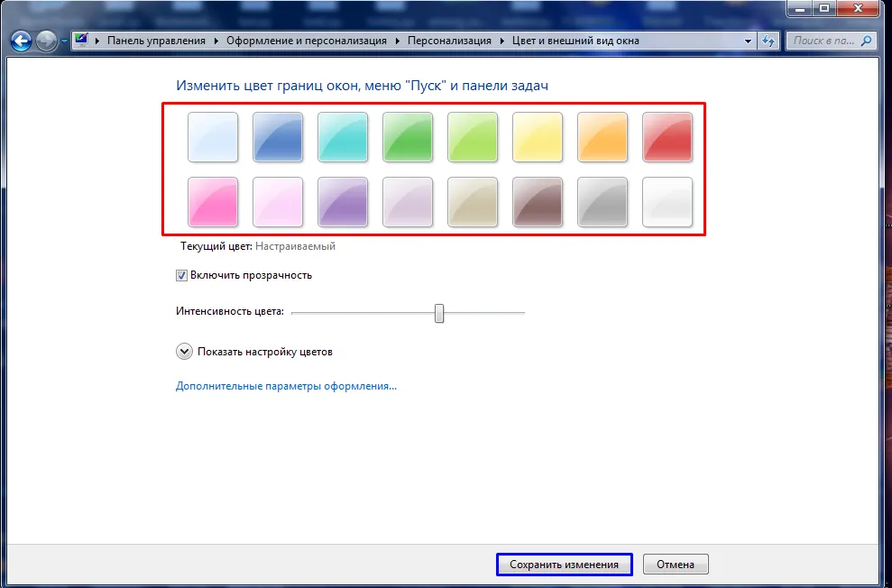Select the dark green color swatch
This screenshot has width=892, height=588.
(408, 137)
